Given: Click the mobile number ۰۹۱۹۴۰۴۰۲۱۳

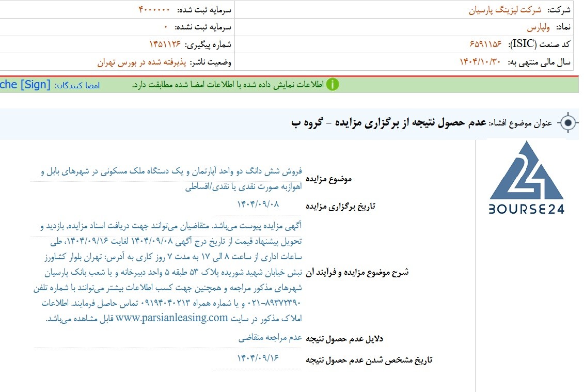Looking at the screenshot, I should 166,303.
